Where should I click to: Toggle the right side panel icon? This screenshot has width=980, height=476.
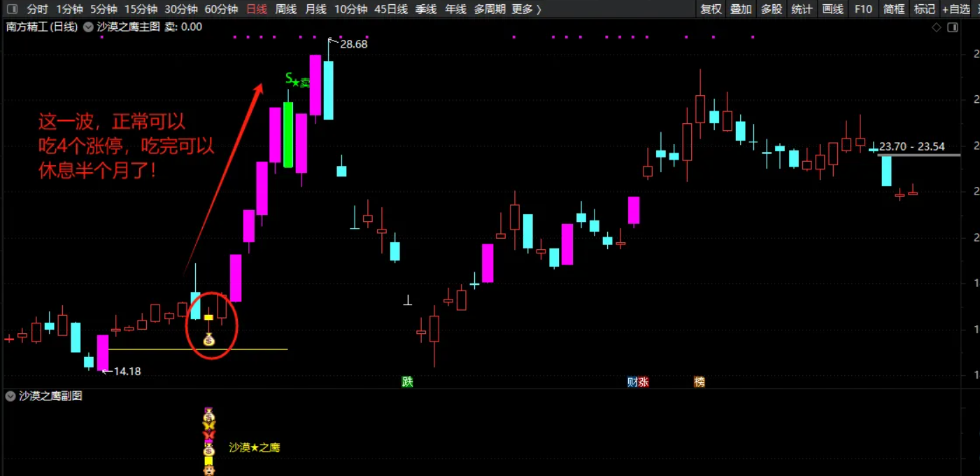point(952,27)
